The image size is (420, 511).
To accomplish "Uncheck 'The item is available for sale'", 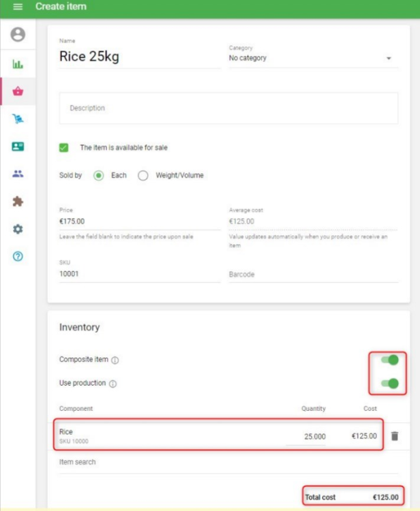I will click(x=64, y=148).
